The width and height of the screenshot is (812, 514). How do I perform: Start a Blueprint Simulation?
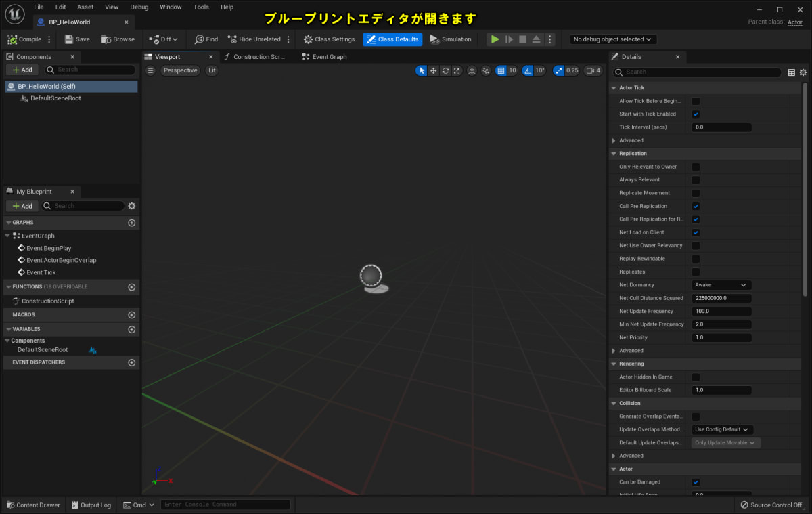tap(451, 39)
